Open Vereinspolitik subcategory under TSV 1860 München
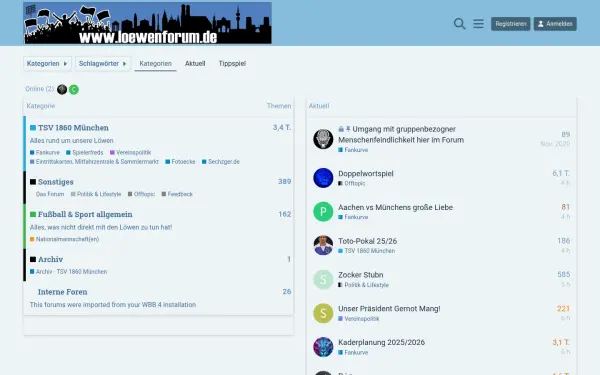 click(130, 152)
